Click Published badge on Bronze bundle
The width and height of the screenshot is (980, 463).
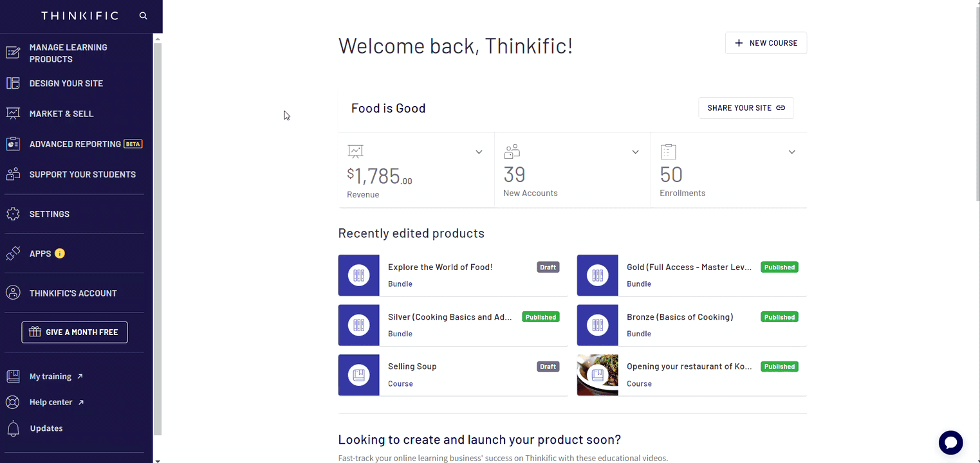point(779,317)
